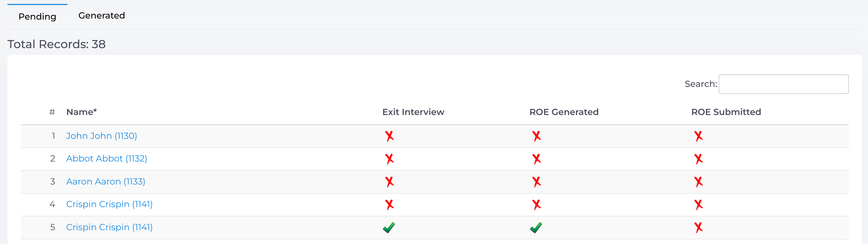Focus the Search input field
Screen dimensions: 868x244
(x=783, y=84)
